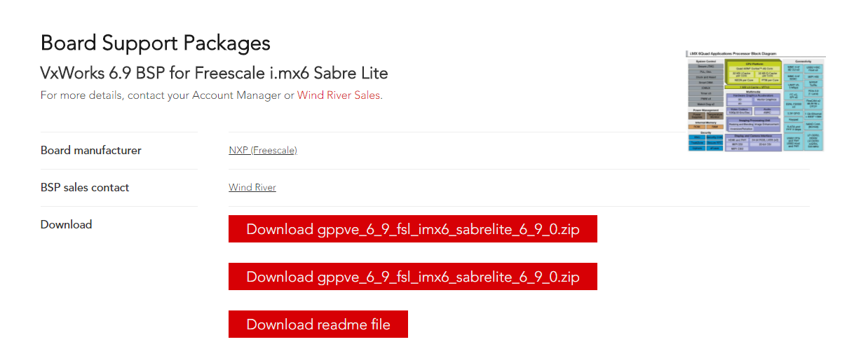Click the BSP sales contact row label

tap(85, 187)
